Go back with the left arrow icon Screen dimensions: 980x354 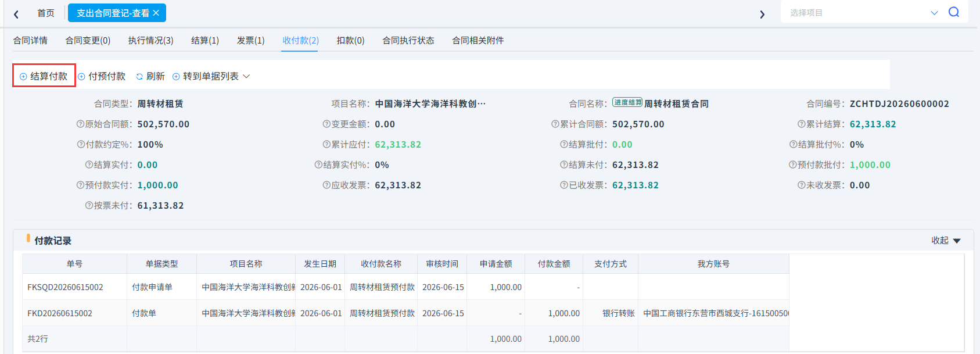(16, 14)
